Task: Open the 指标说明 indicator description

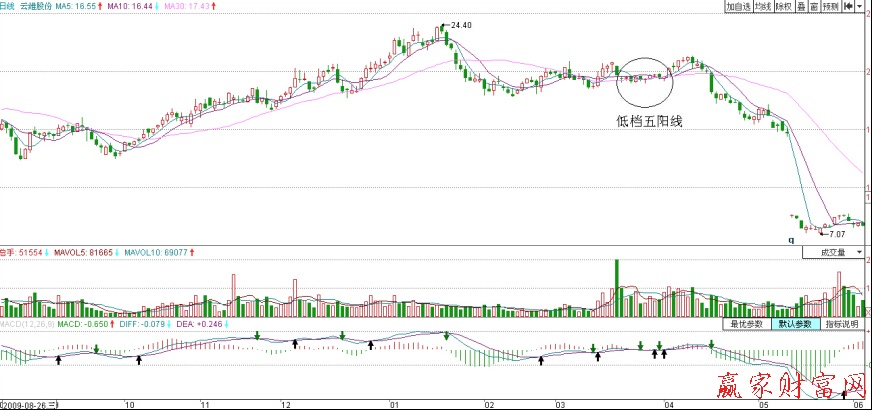Action: (x=842, y=324)
